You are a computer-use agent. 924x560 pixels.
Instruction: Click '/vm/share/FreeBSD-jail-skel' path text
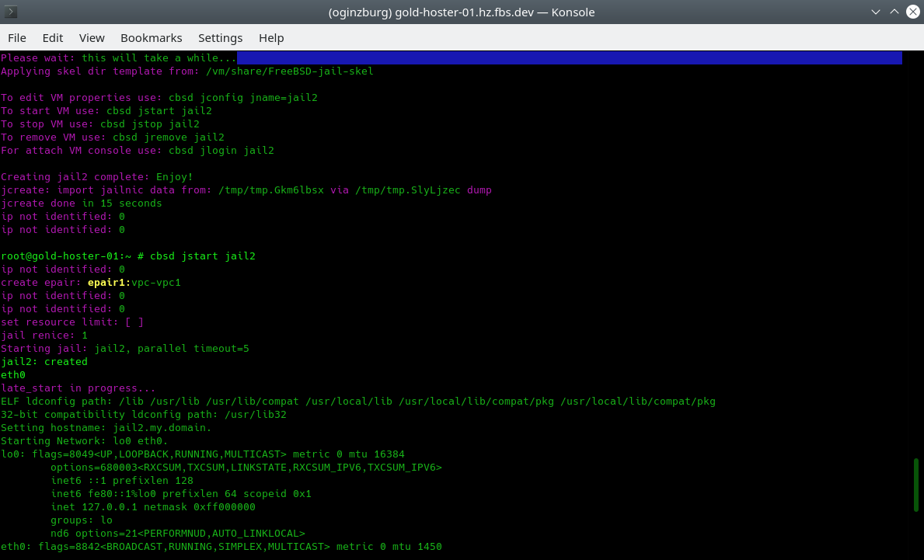289,71
